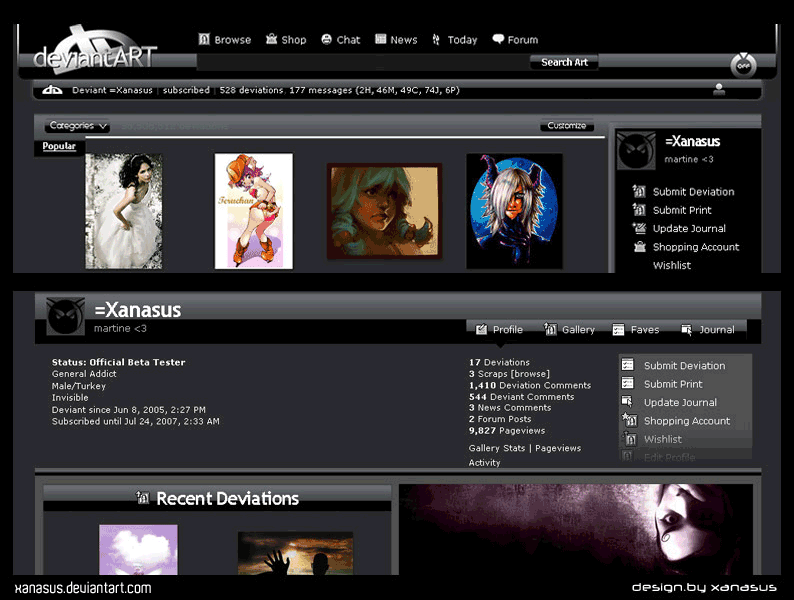Click Submit Print icon in top sidebar
Screen dimensions: 794x600
pyautogui.click(x=639, y=210)
